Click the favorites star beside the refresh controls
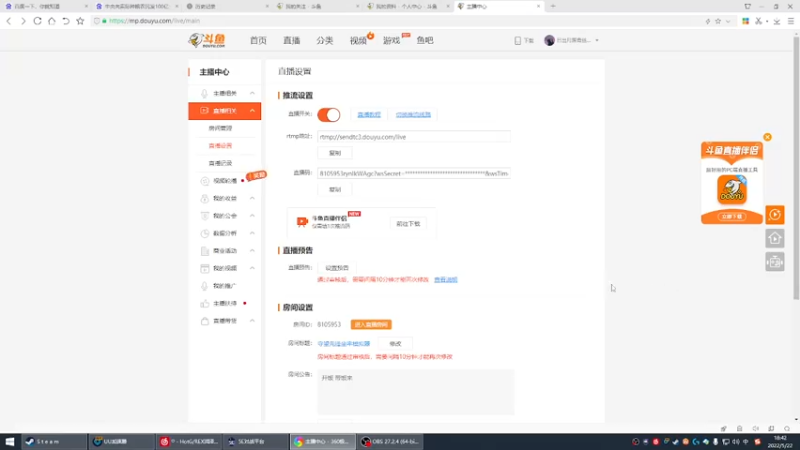This screenshot has width=800, height=450. pos(80,21)
